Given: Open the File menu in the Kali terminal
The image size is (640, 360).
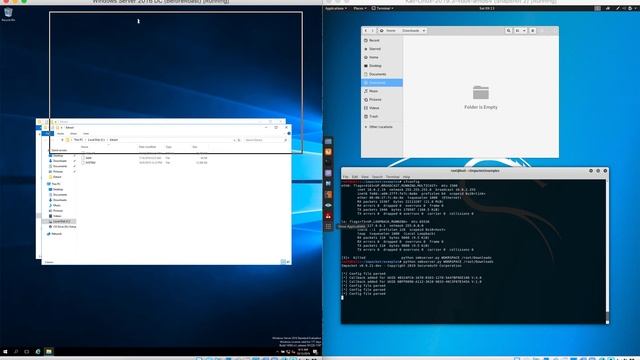Looking at the screenshot, I should tap(346, 177).
